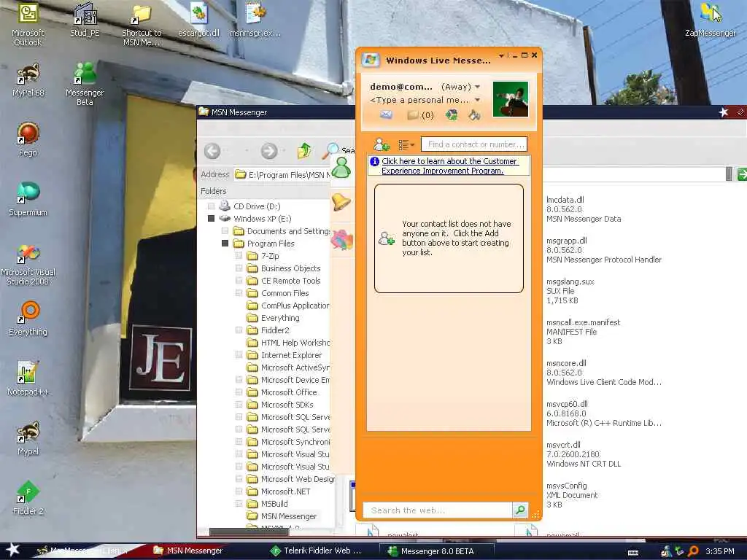Select the Pego desktop shortcut
This screenshot has height=560, width=747.
(x=28, y=139)
